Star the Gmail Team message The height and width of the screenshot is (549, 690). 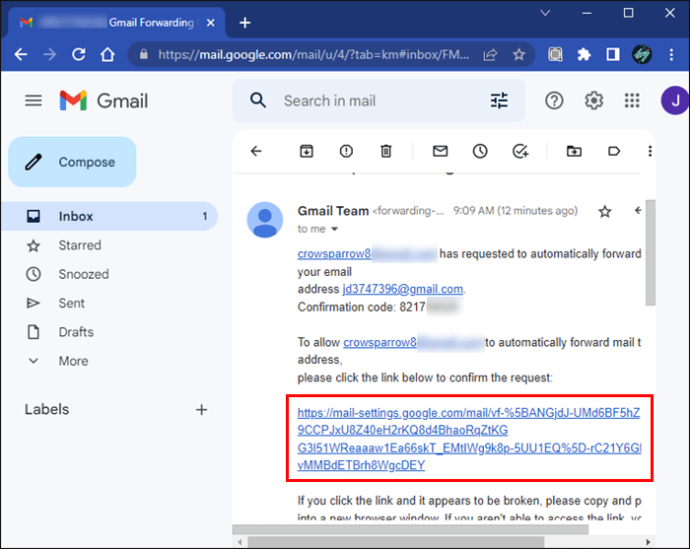pos(605,212)
